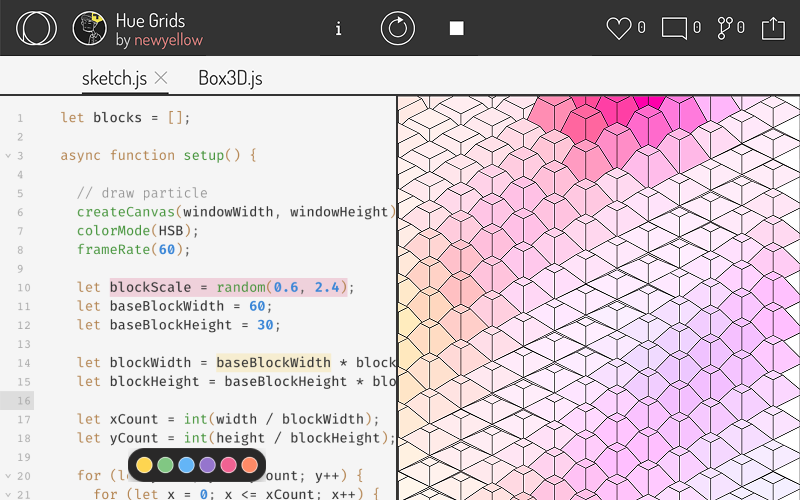800x500 pixels.
Task: Show sketch info with the i icon
Action: (x=338, y=28)
